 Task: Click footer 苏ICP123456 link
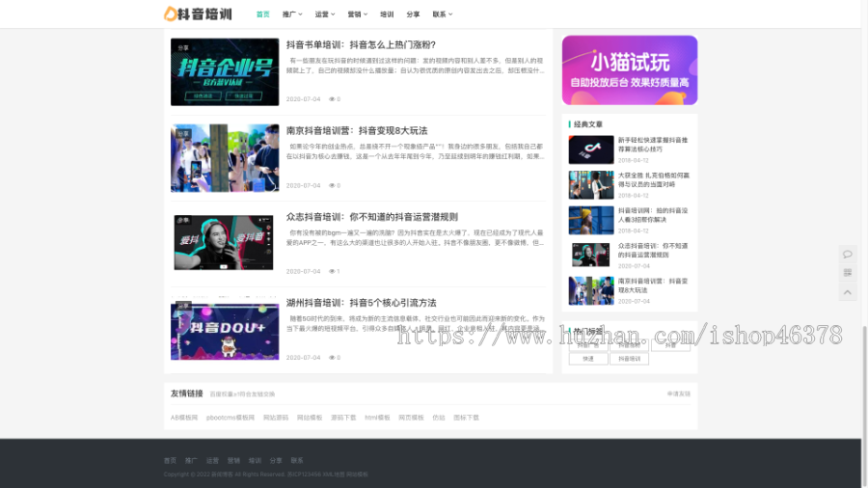[x=304, y=474]
